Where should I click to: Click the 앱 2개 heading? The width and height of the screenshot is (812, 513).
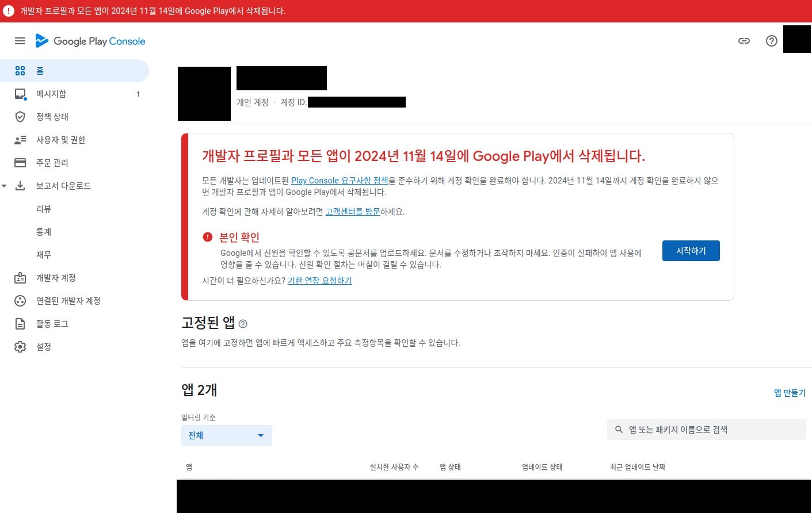click(x=199, y=390)
